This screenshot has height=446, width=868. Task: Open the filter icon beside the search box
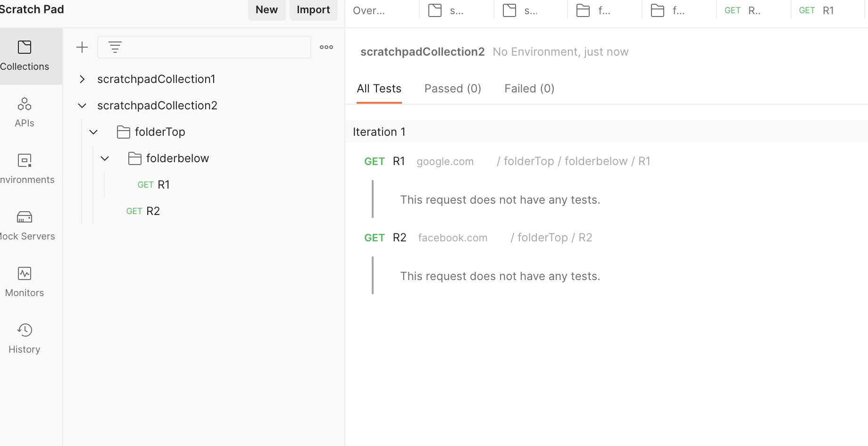pyautogui.click(x=114, y=47)
